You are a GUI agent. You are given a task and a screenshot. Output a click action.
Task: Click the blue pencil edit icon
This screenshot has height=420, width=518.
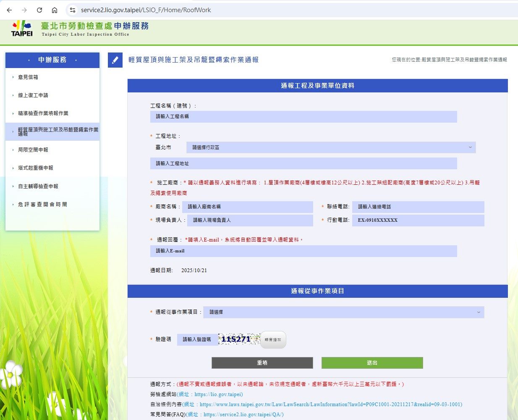tap(115, 60)
